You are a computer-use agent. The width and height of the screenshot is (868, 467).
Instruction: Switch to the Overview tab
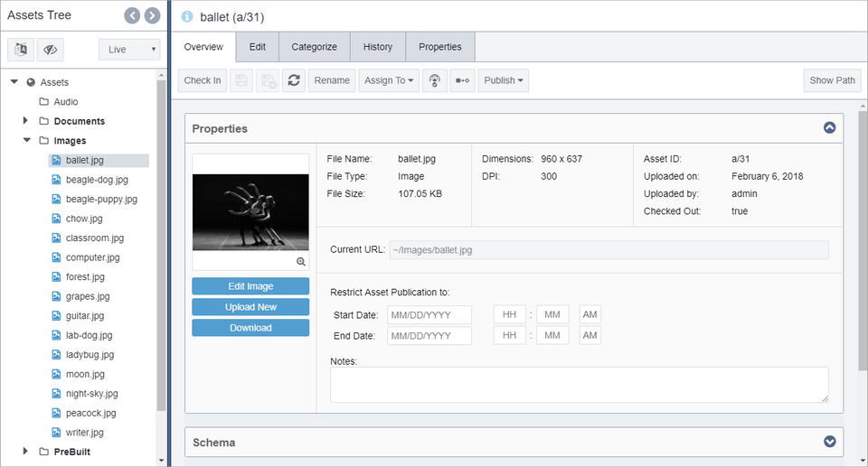click(203, 47)
